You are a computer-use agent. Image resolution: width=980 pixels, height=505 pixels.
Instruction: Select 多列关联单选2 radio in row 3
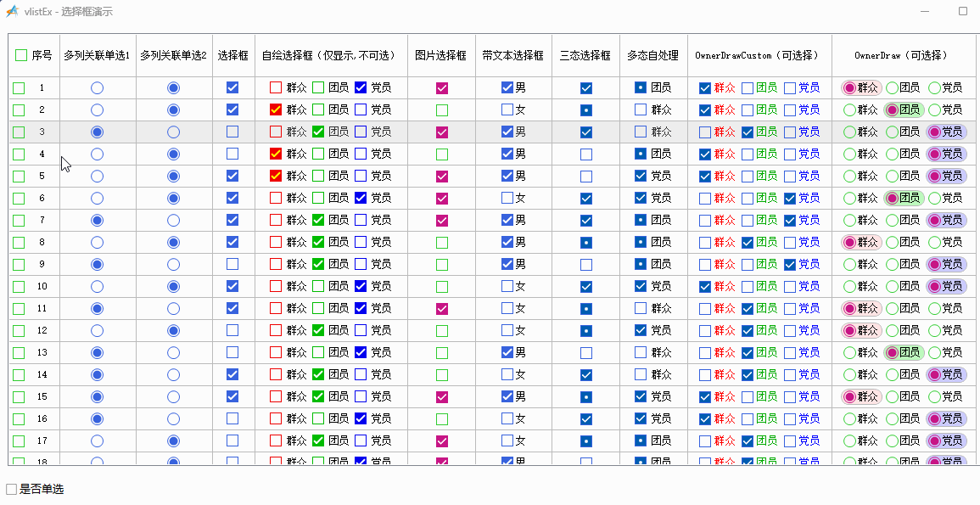(173, 132)
